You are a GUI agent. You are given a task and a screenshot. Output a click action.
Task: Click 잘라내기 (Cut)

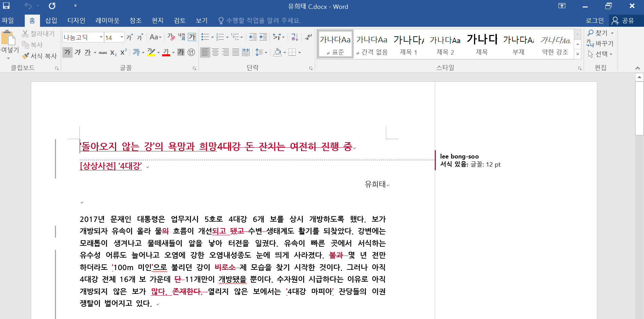pyautogui.click(x=38, y=34)
